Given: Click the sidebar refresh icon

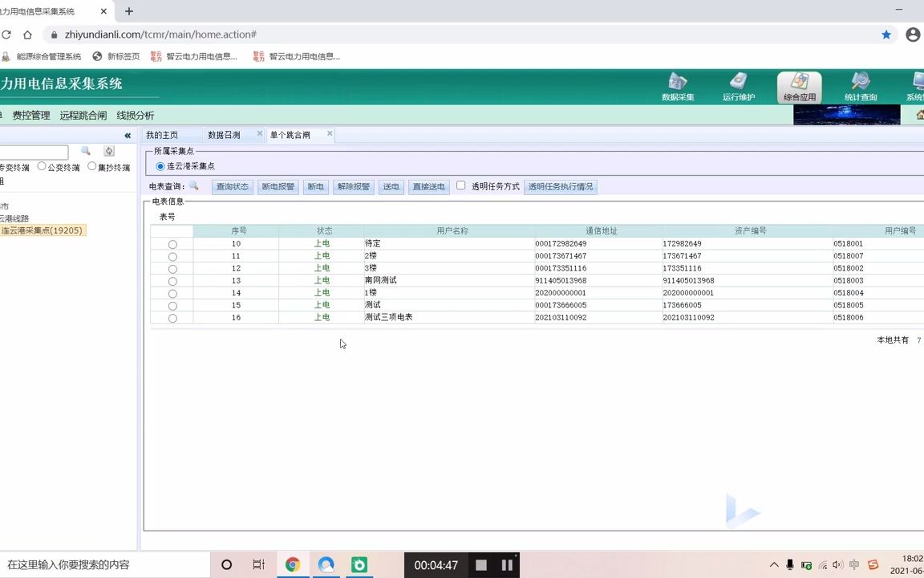Looking at the screenshot, I should click(x=109, y=151).
